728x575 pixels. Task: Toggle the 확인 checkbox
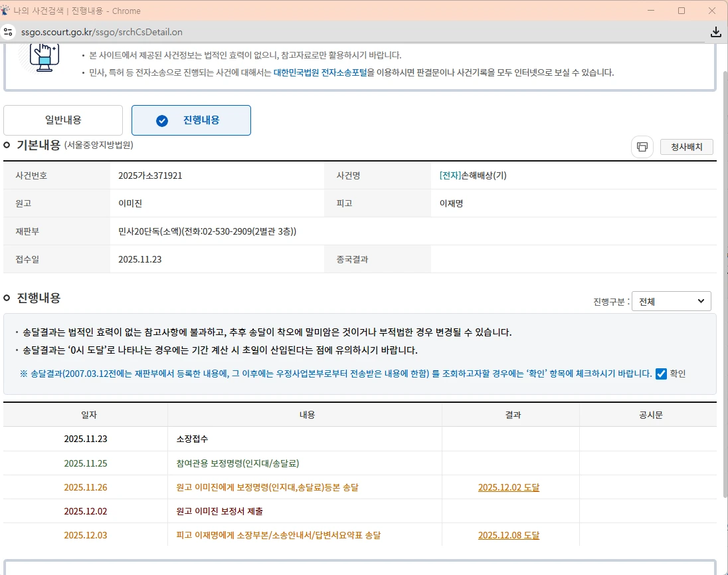click(x=661, y=374)
